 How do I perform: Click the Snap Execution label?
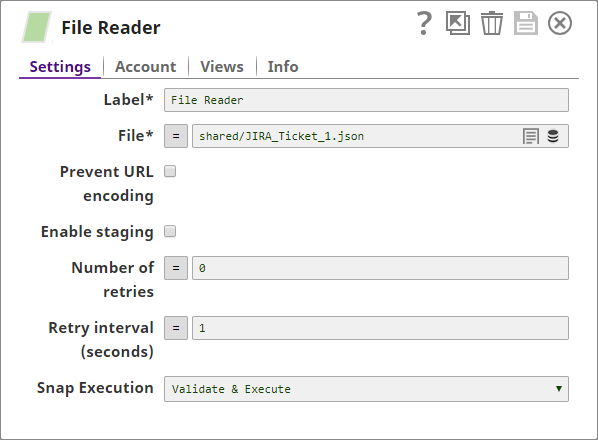click(95, 388)
